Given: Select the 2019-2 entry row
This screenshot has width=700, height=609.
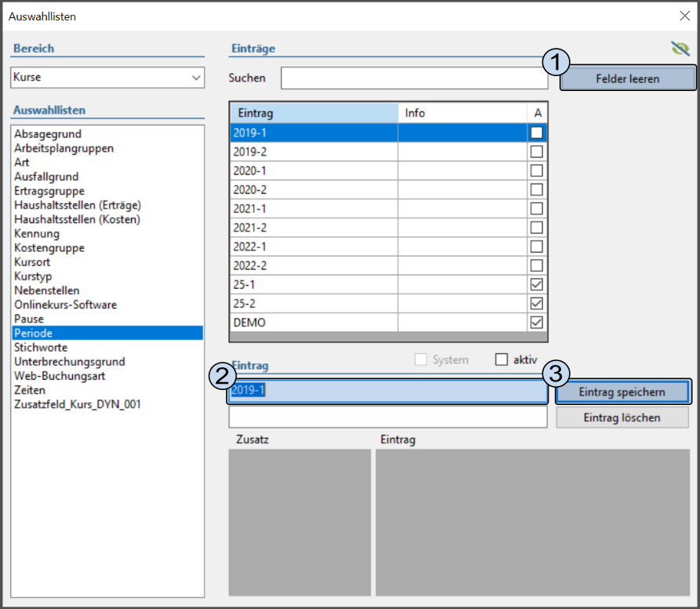Looking at the screenshot, I should coord(388,151).
